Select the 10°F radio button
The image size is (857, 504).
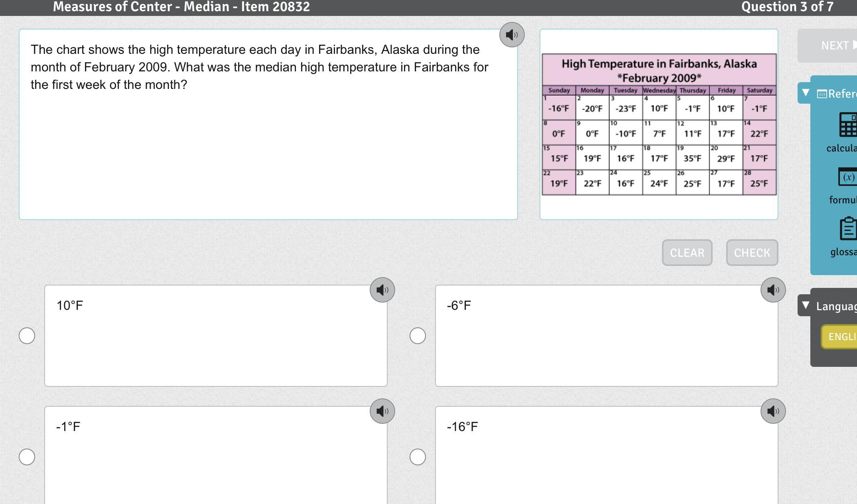pyautogui.click(x=27, y=336)
